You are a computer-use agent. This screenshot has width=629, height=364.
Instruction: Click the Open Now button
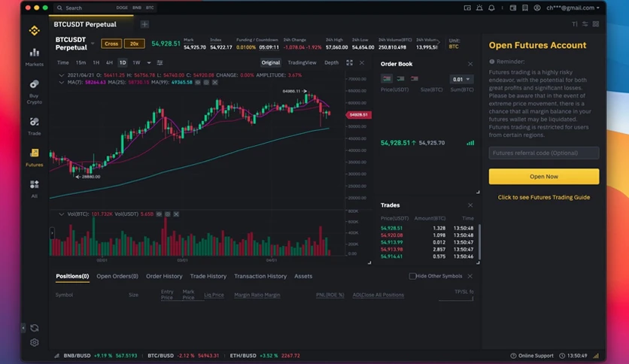pos(544,177)
